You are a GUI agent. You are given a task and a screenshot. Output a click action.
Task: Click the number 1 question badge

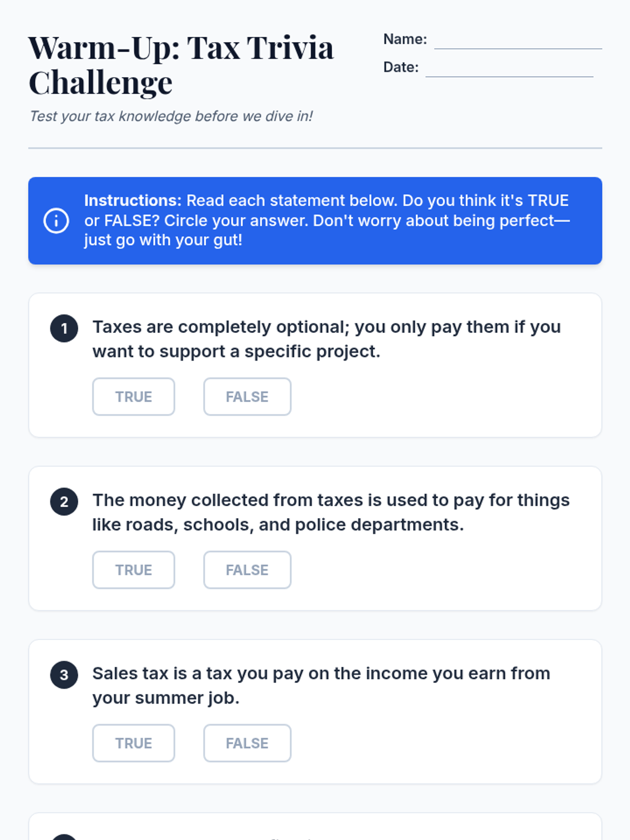point(64,329)
